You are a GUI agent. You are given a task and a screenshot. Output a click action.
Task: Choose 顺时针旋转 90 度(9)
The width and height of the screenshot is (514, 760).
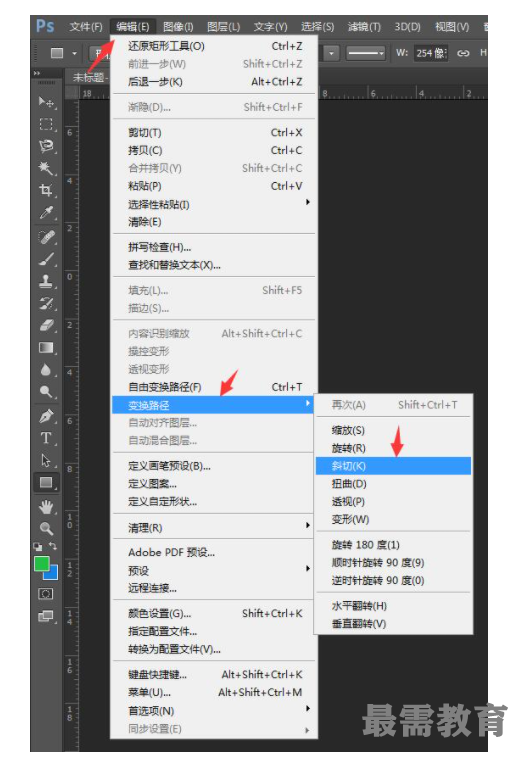click(393, 563)
